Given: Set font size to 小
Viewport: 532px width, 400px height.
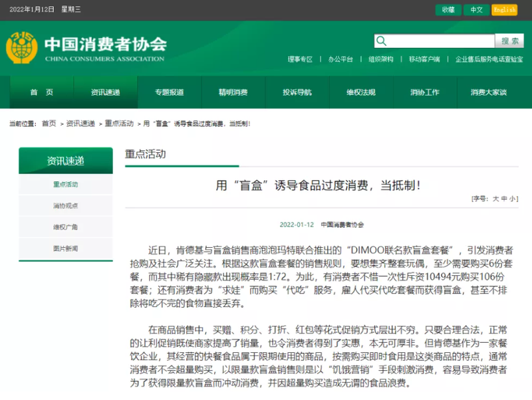Looking at the screenshot, I should click(512, 199).
